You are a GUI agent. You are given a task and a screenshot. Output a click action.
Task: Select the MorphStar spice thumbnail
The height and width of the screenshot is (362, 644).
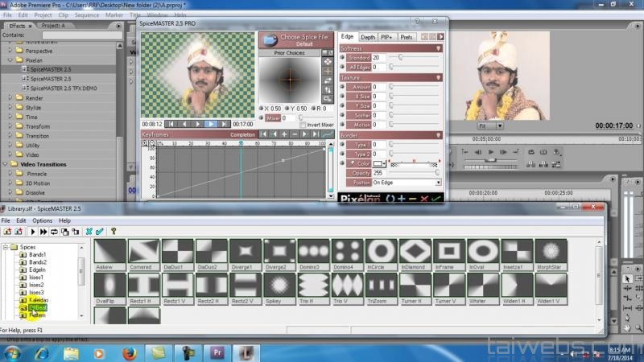552,252
